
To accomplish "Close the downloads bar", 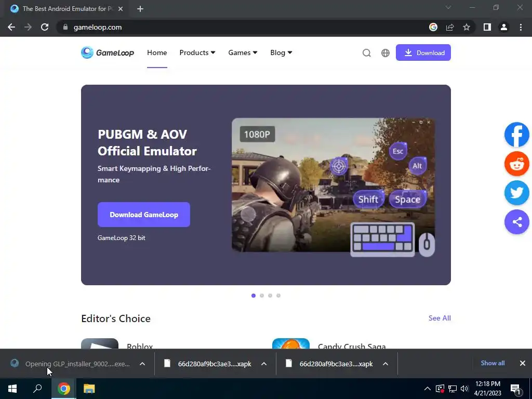I will tap(523, 363).
